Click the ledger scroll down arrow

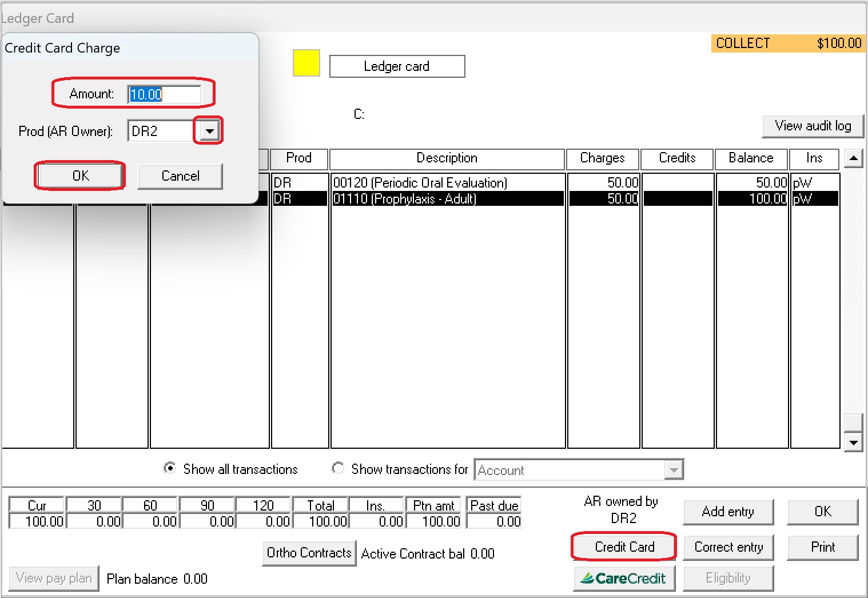tap(853, 442)
